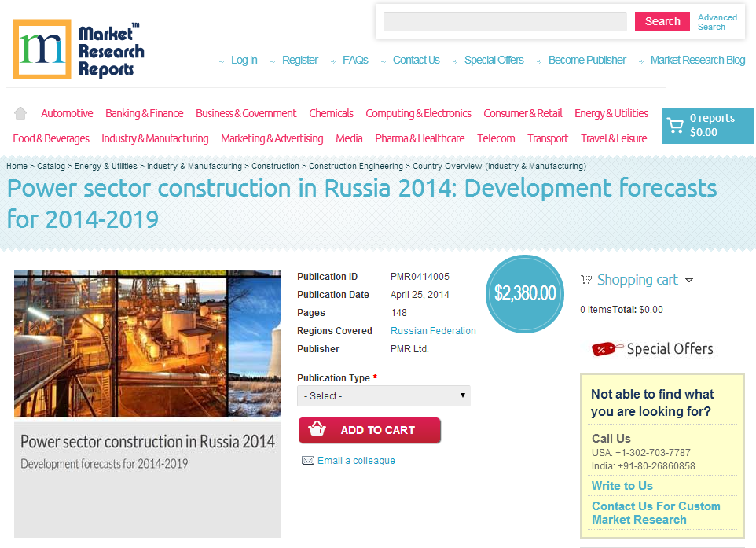
Task: Open the Transport category
Action: [548, 138]
